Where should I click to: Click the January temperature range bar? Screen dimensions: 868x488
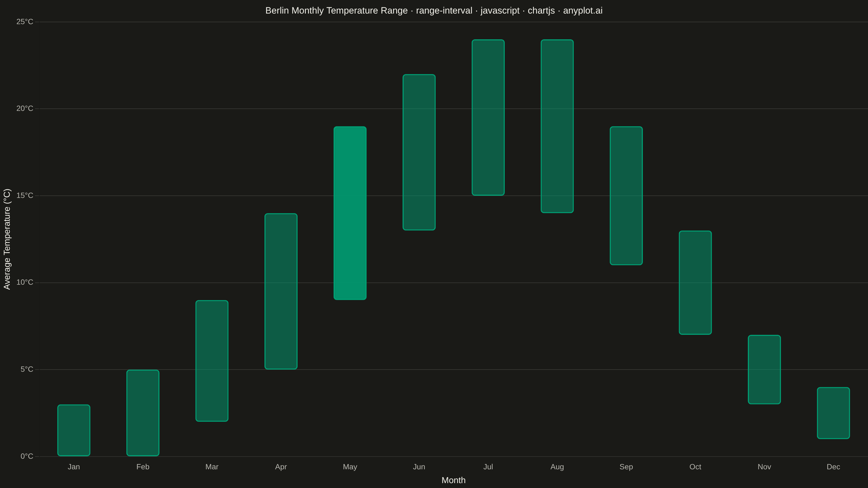[x=74, y=430]
